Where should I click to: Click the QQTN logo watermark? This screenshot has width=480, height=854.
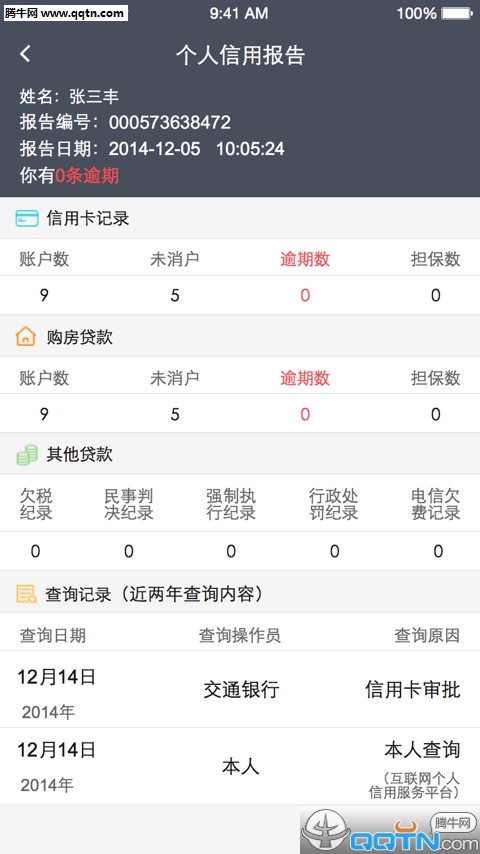click(x=390, y=830)
